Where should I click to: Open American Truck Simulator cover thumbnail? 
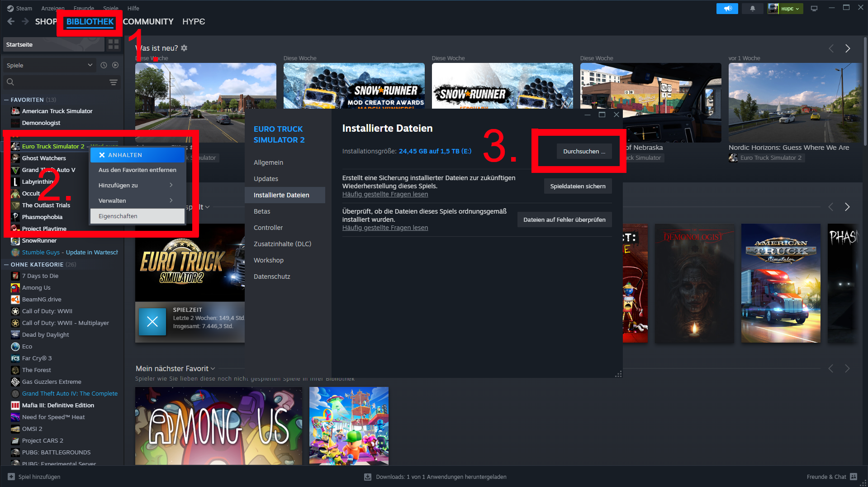pos(781,283)
